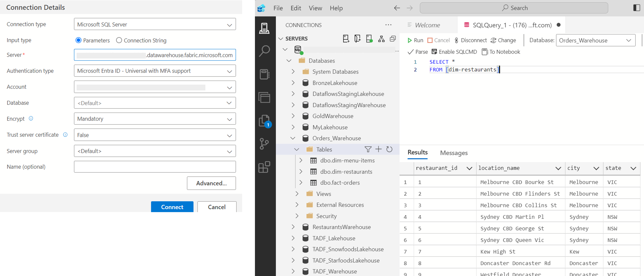This screenshot has width=644, height=276.
Task: Open the Encrypt dropdown
Action: 155,119
